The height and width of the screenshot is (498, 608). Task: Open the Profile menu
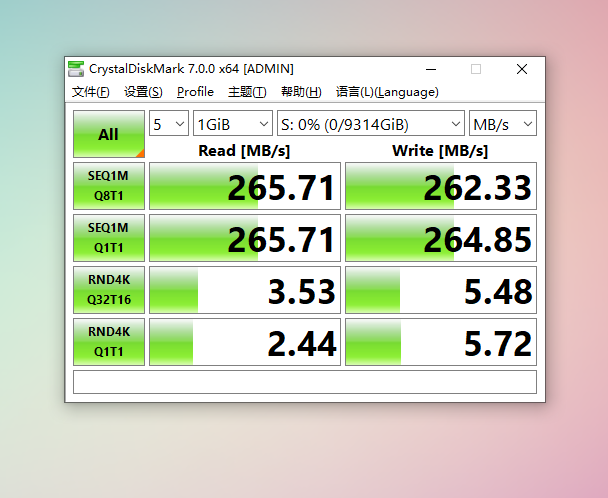pyautogui.click(x=195, y=92)
